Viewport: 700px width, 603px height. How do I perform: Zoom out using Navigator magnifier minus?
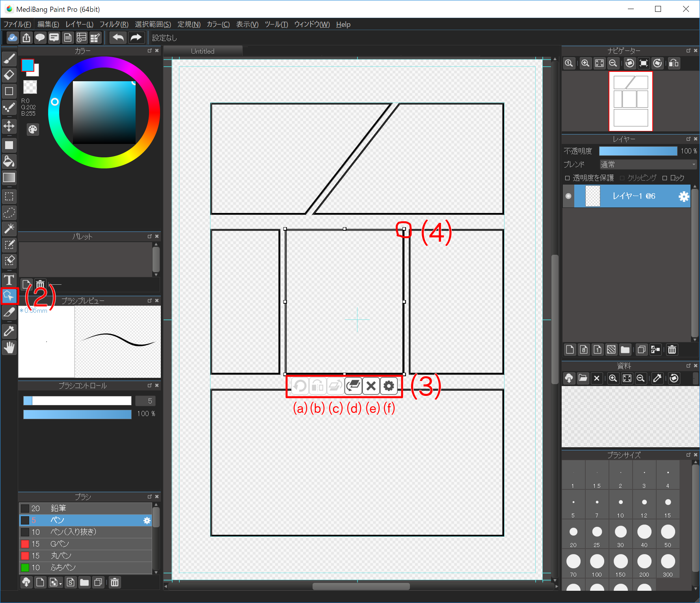tap(613, 63)
